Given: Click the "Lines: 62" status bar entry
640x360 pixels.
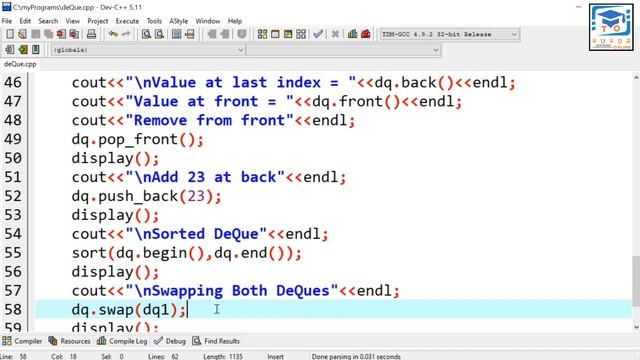Looking at the screenshot, I should coord(163,356).
